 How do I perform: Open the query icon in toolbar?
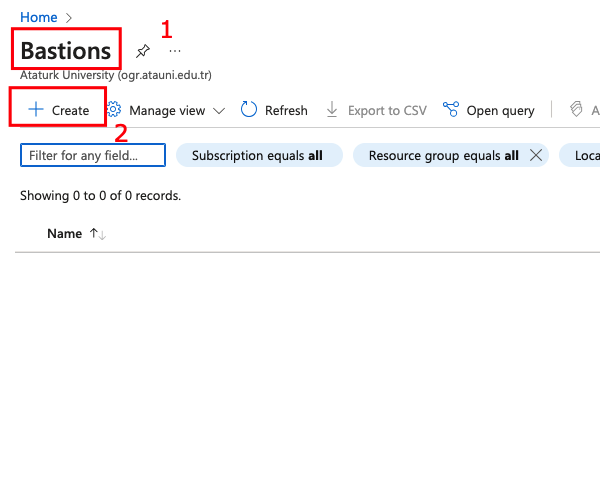451,110
